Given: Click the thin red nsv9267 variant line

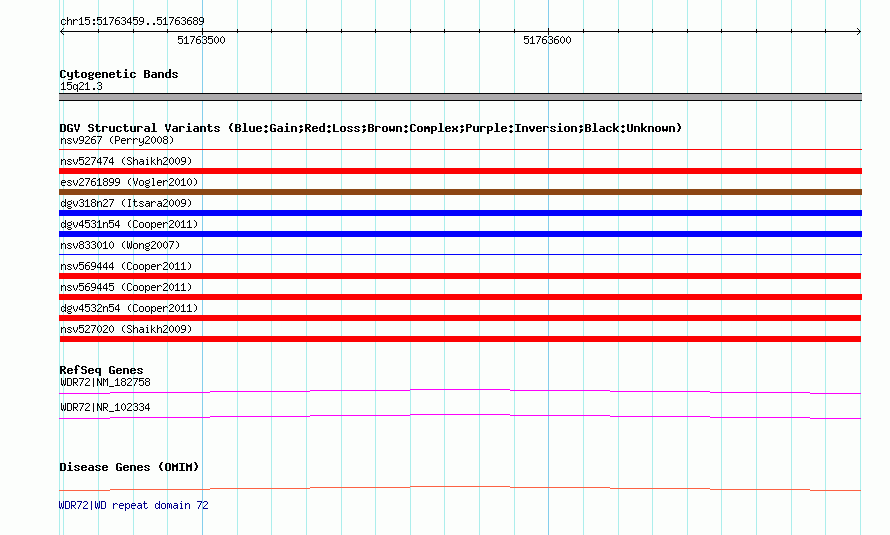Looking at the screenshot, I should 460,149.
